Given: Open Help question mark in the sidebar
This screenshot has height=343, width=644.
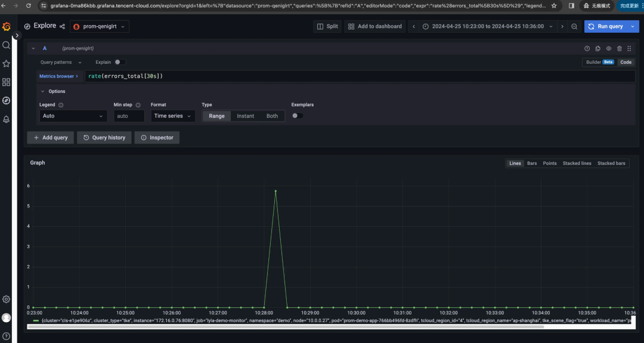Looking at the screenshot, I should pyautogui.click(x=6, y=336).
